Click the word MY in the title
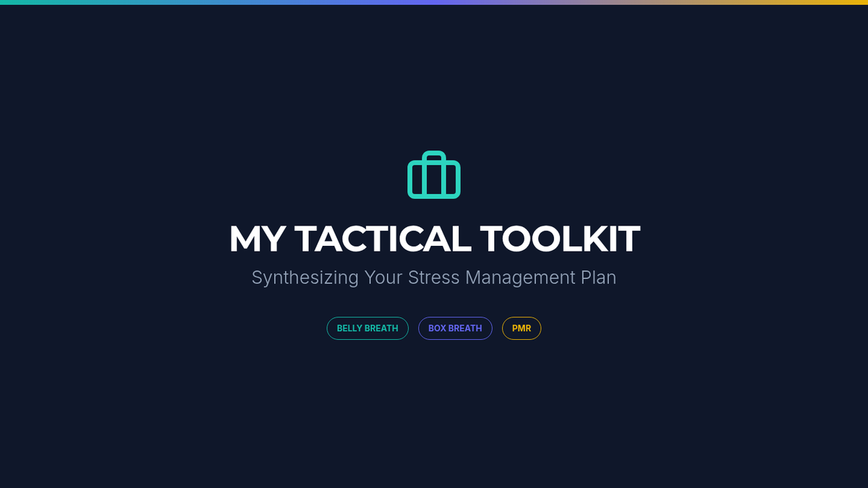Screen dimensions: 868x488 point(257,239)
